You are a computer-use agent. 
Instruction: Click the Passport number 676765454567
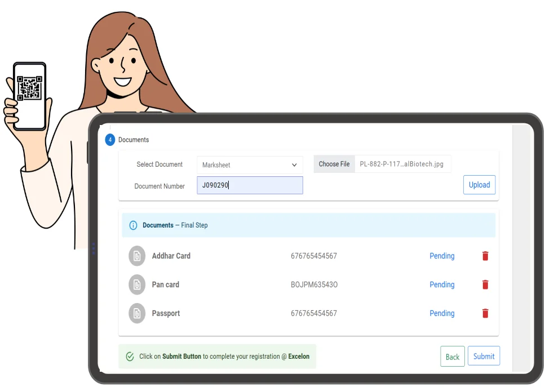[x=314, y=314]
